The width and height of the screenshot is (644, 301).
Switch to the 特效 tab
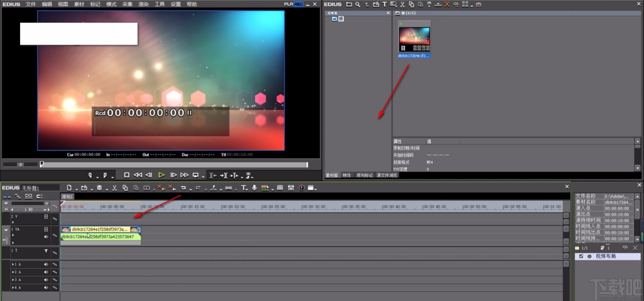click(346, 175)
